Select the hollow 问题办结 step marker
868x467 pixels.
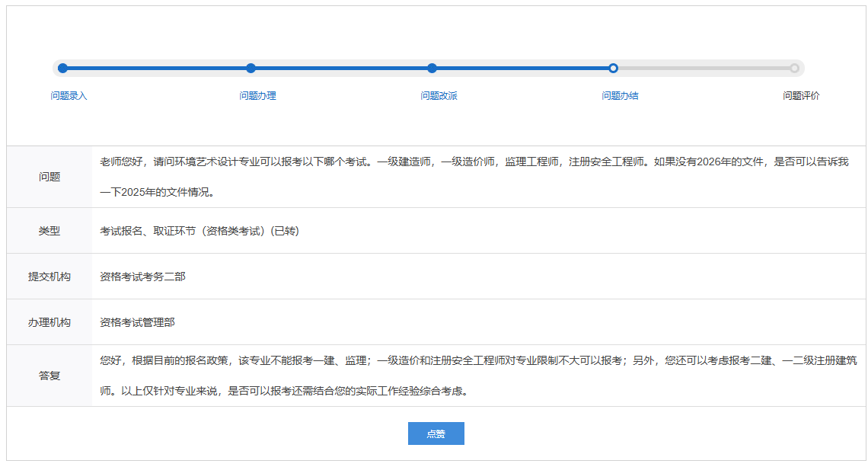coord(613,69)
